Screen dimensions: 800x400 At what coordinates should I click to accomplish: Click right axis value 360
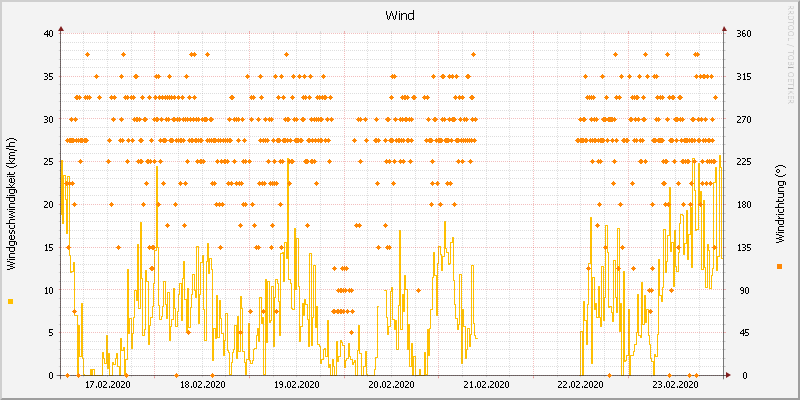point(743,34)
